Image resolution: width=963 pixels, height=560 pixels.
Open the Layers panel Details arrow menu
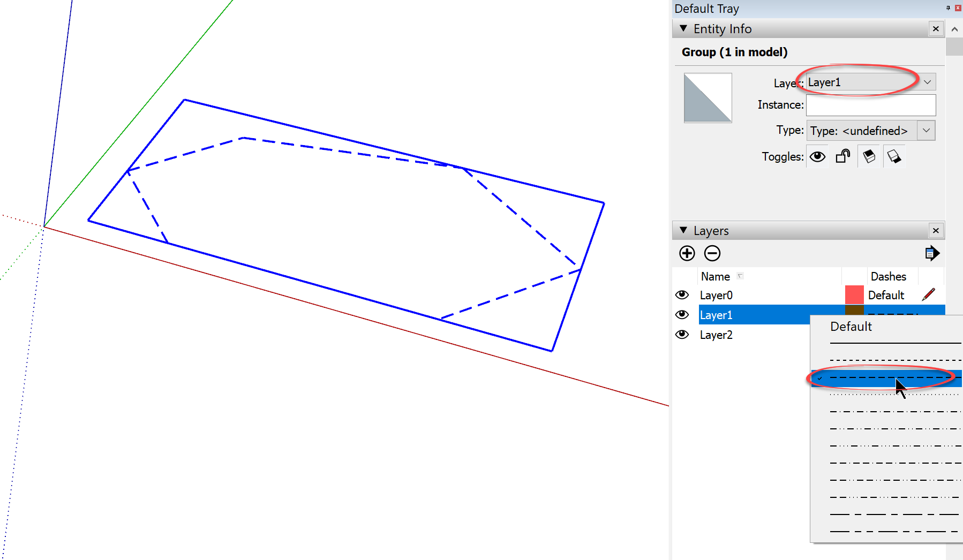(932, 253)
